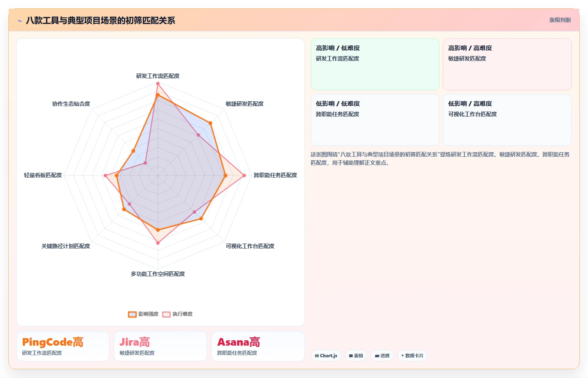The width and height of the screenshot is (588, 378).
Task: Click radar axis label 多功能工作空间匹配度
Action: (158, 274)
